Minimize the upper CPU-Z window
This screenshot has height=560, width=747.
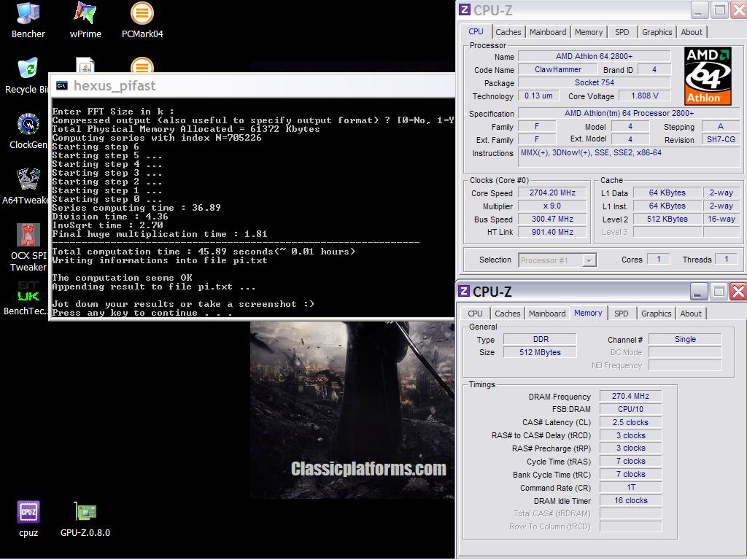click(700, 9)
